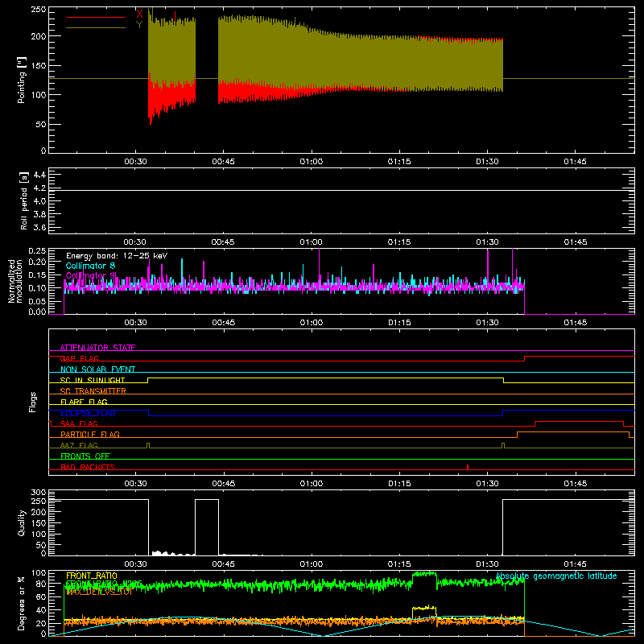Click the A2Z_FLAG pulse near 00:32

(x=148, y=445)
